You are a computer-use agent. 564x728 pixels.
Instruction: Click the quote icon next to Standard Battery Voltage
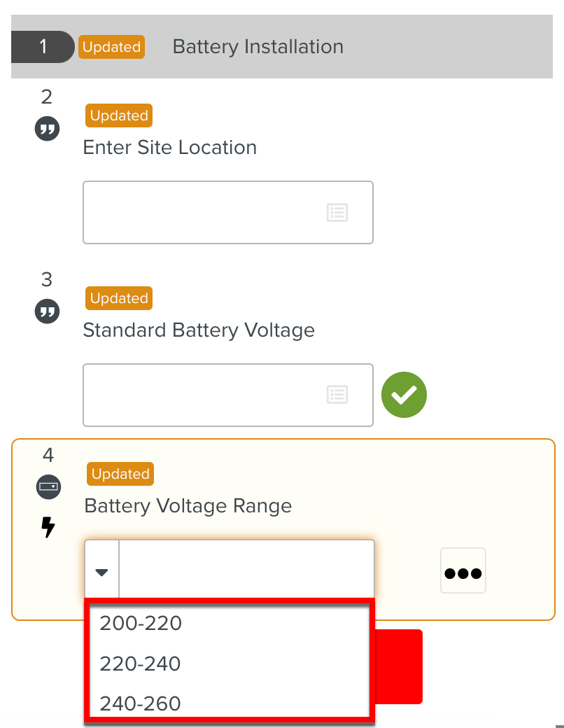[47, 311]
